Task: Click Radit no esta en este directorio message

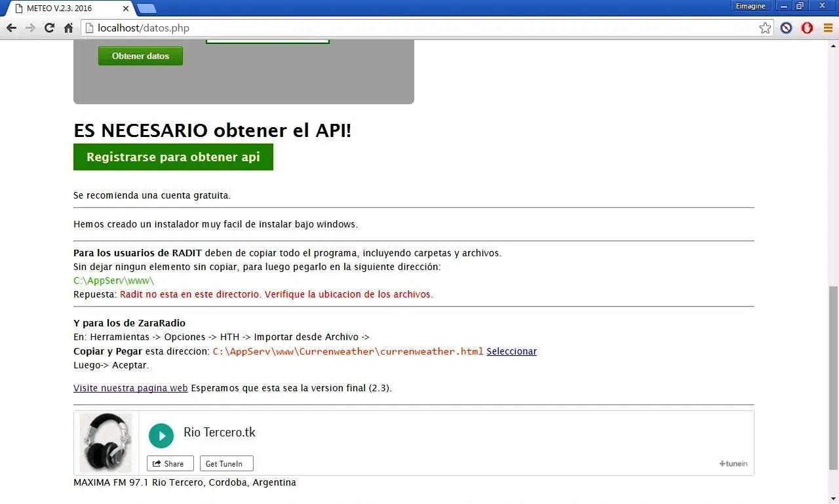Action: tap(277, 294)
